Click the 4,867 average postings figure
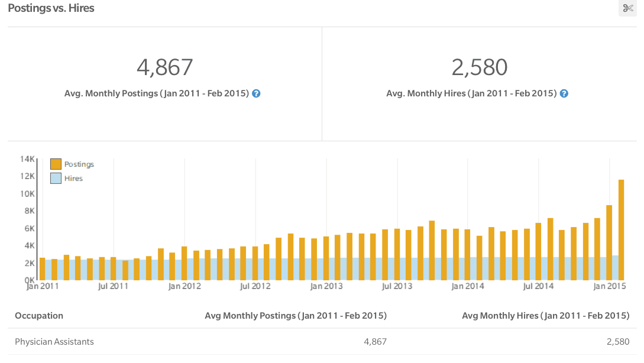Screen dimensions: 644x363 tap(165, 67)
